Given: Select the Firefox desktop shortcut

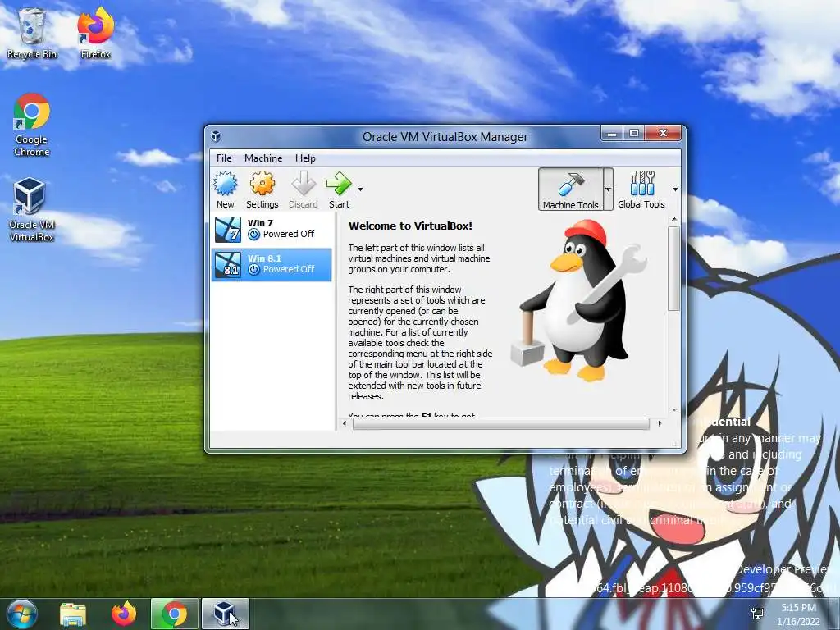Looking at the screenshot, I should pos(95,34).
